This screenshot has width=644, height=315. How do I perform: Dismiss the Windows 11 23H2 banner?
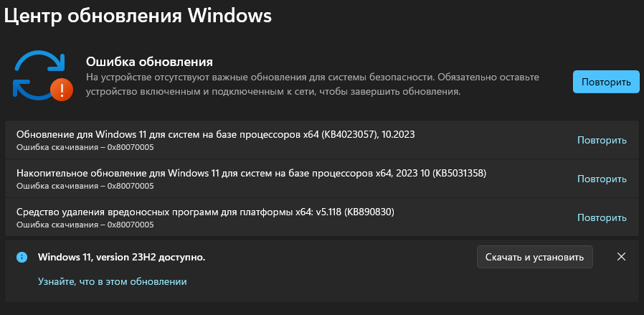[621, 256]
